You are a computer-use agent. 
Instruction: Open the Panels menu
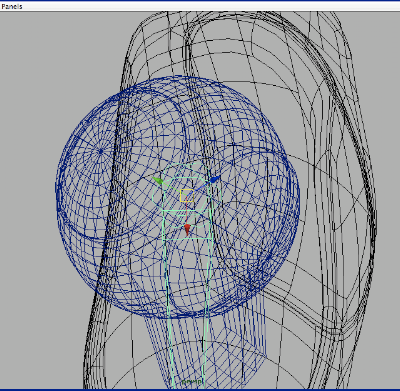click(12, 6)
